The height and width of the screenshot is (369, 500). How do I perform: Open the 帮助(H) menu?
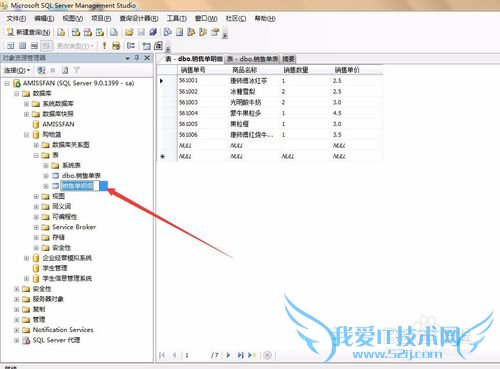[x=265, y=18]
